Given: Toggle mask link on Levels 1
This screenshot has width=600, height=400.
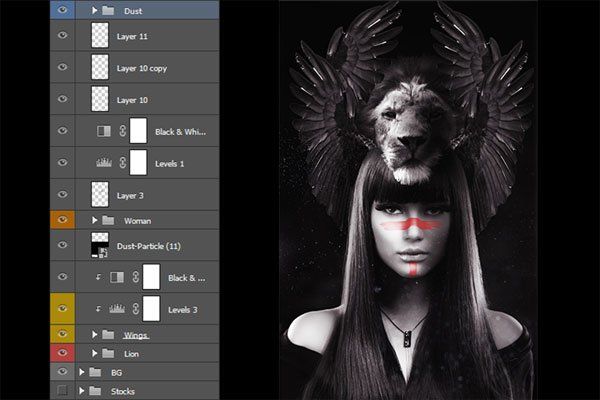Looking at the screenshot, I should click(x=122, y=163).
